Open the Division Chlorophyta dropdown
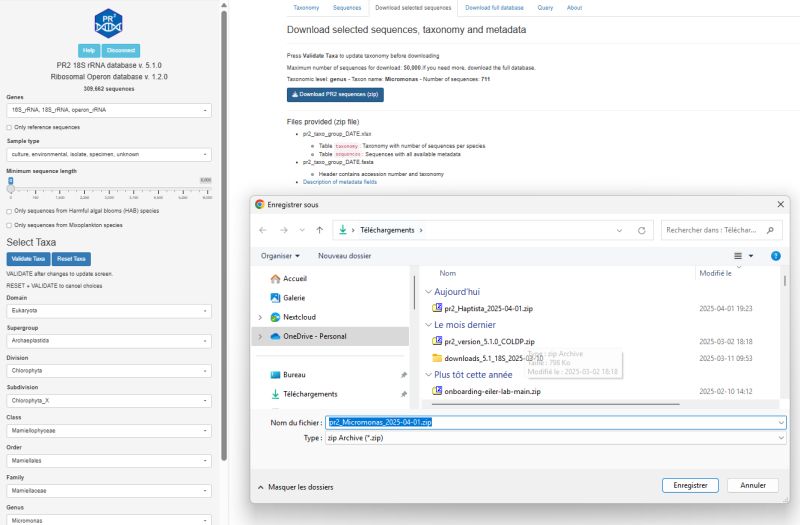The height and width of the screenshot is (525, 800). [109, 371]
